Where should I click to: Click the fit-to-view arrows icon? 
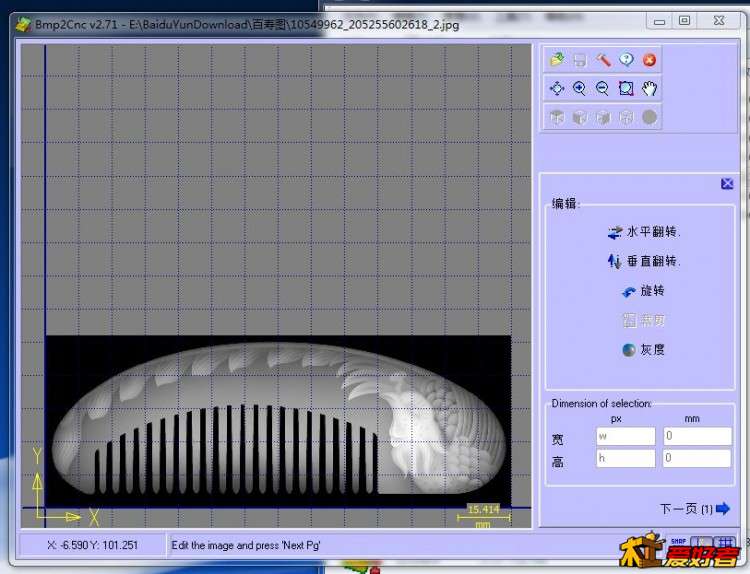pos(557,89)
